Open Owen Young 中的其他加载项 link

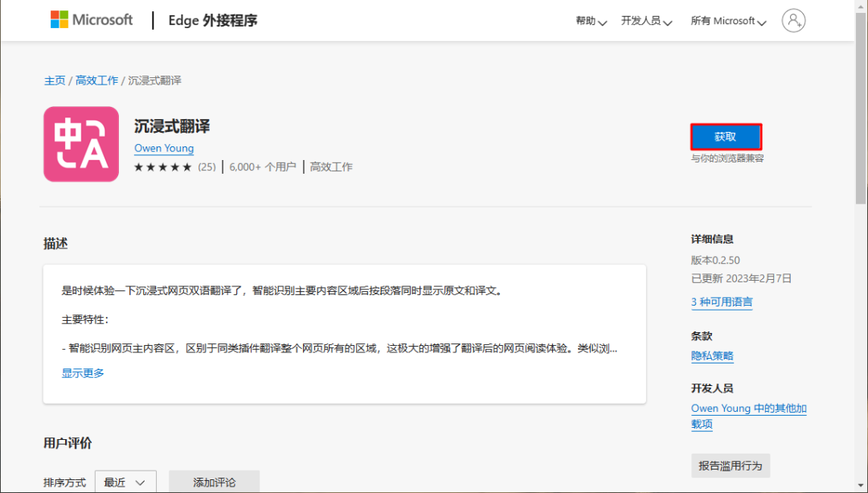point(748,416)
